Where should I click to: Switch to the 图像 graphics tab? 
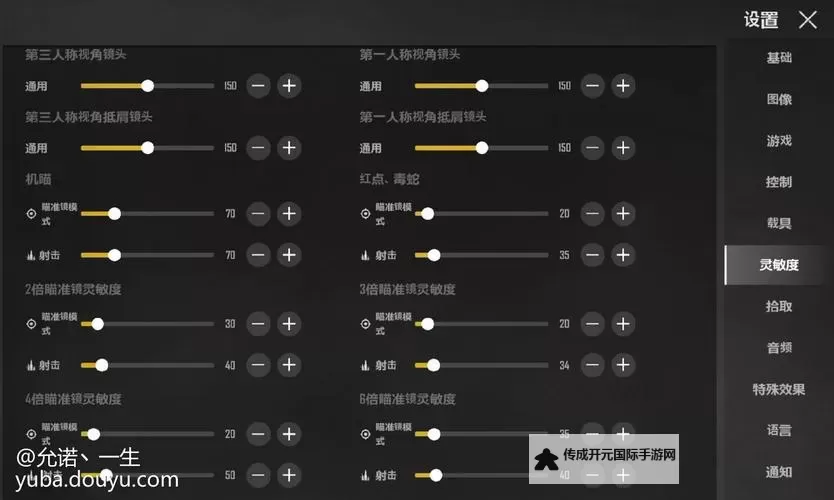click(x=779, y=99)
